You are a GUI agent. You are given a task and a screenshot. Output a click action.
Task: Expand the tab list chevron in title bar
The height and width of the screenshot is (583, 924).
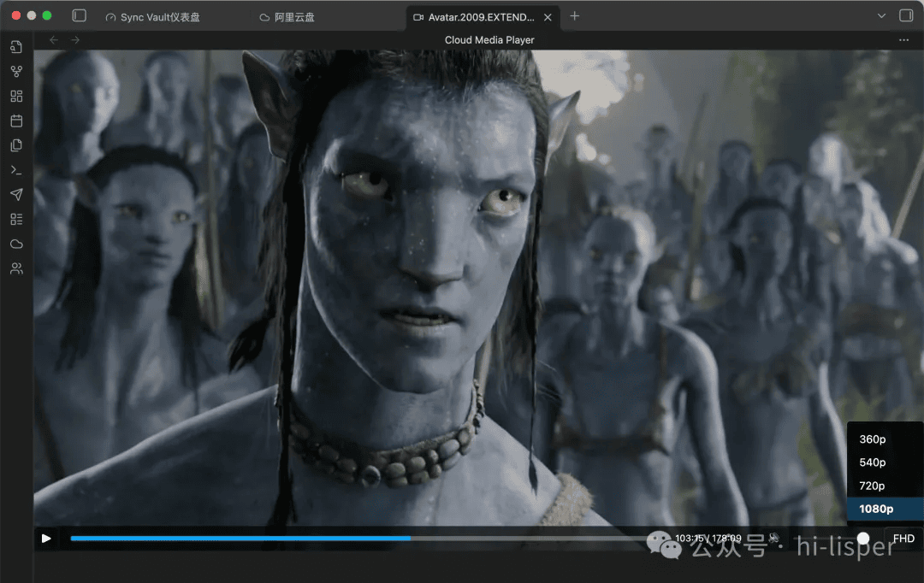882,16
